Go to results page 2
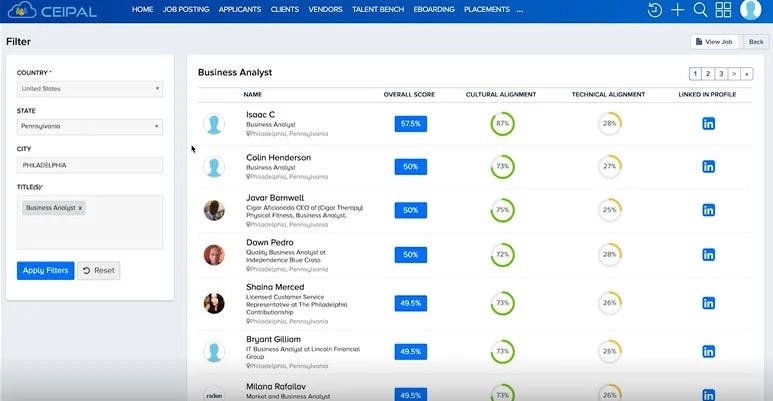The width and height of the screenshot is (773, 401). (x=708, y=74)
